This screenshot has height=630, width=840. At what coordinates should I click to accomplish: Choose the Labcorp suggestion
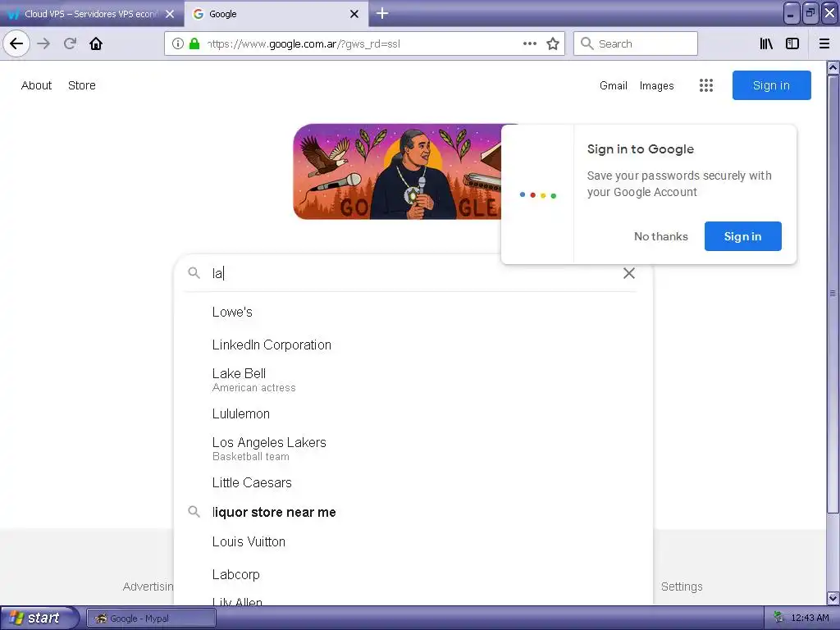pyautogui.click(x=413, y=574)
